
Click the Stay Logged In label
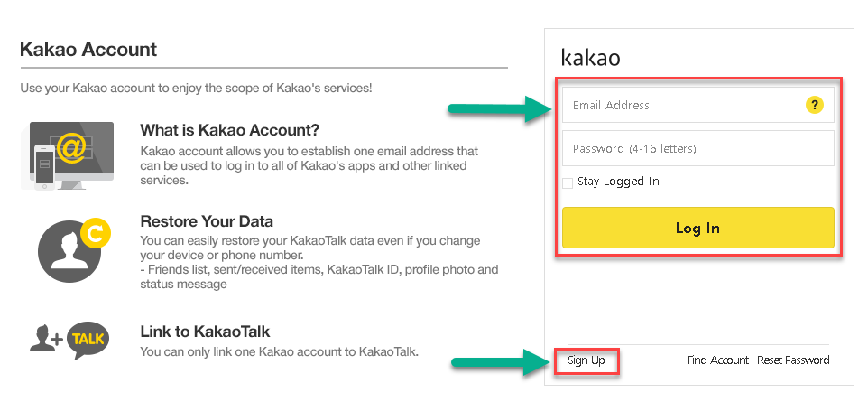click(x=618, y=182)
